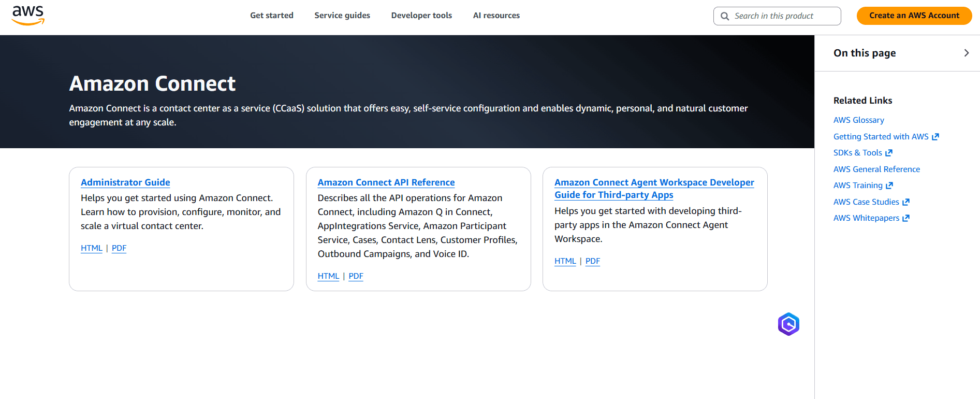Focus the Search in this product field
The height and width of the screenshot is (399, 980).
(777, 16)
